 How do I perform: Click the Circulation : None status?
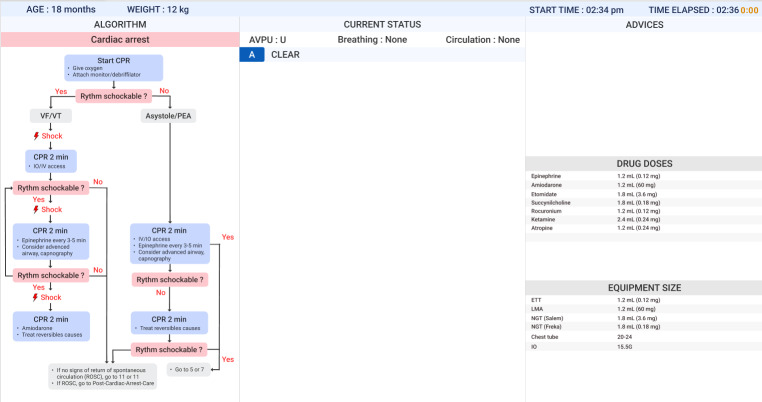(x=483, y=40)
